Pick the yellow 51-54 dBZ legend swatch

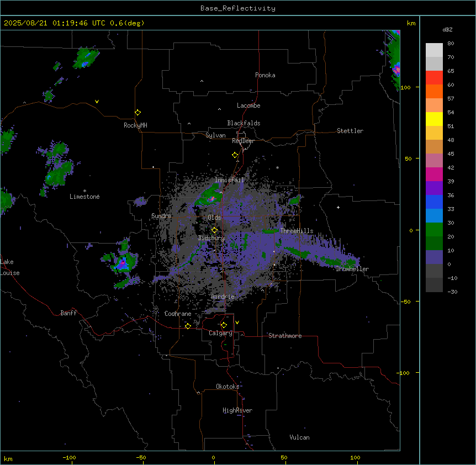click(x=434, y=119)
